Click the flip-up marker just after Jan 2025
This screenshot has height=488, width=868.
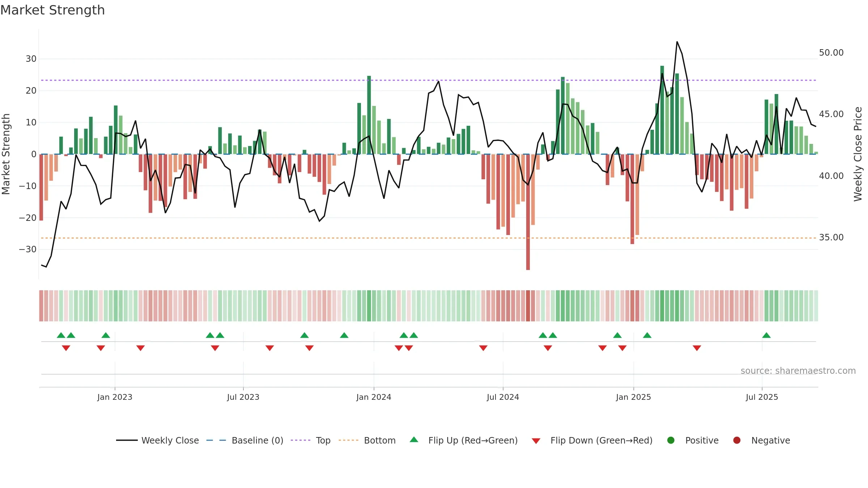647,335
